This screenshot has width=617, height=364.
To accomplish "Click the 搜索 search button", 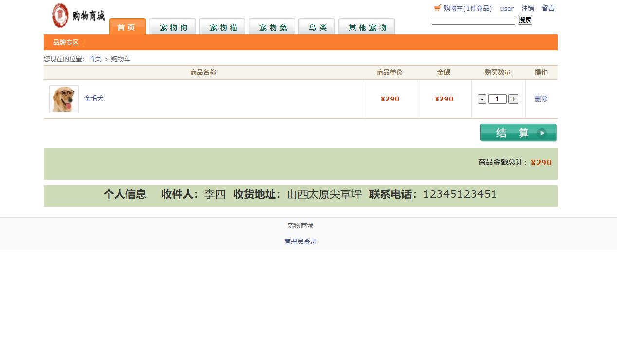I will pyautogui.click(x=525, y=19).
